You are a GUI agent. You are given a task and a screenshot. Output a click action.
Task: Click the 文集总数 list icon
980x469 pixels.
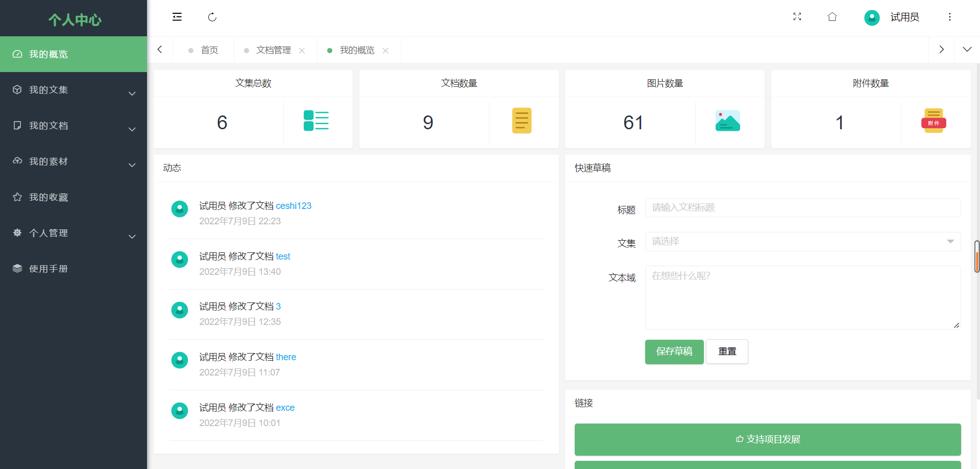316,121
